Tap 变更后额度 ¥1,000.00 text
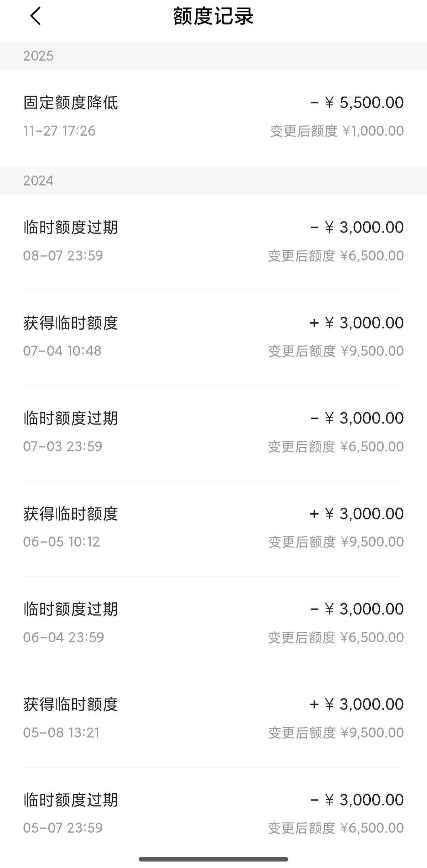The width and height of the screenshot is (427, 868). (x=337, y=131)
